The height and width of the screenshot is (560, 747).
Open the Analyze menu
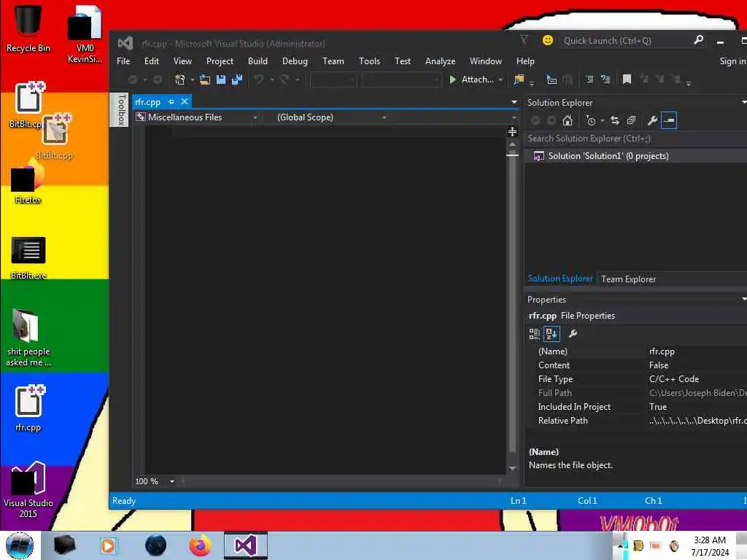(440, 61)
